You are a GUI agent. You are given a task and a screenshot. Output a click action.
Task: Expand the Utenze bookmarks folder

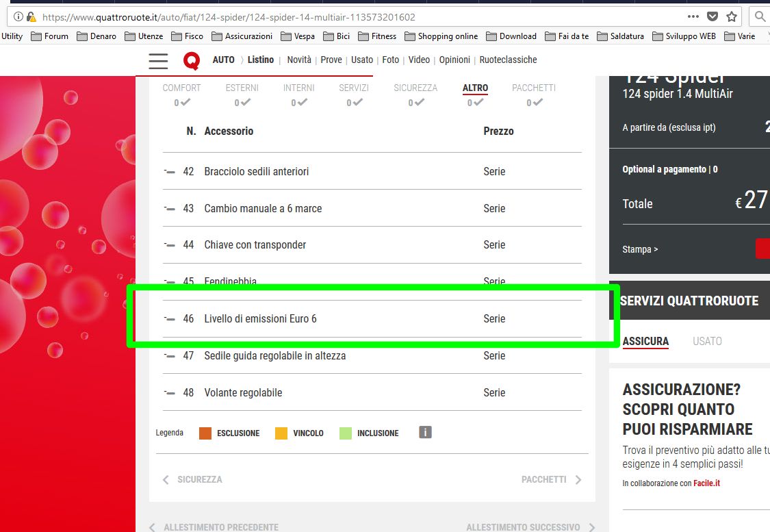[144, 36]
